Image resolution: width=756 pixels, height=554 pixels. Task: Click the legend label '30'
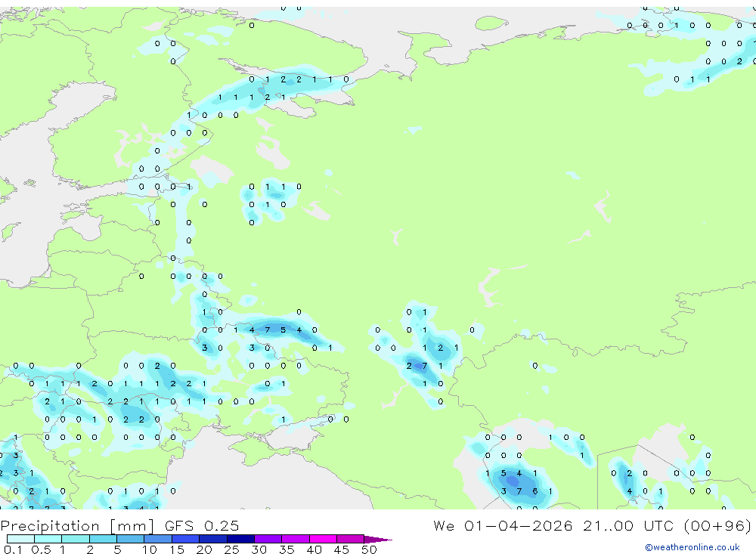pyautogui.click(x=259, y=549)
